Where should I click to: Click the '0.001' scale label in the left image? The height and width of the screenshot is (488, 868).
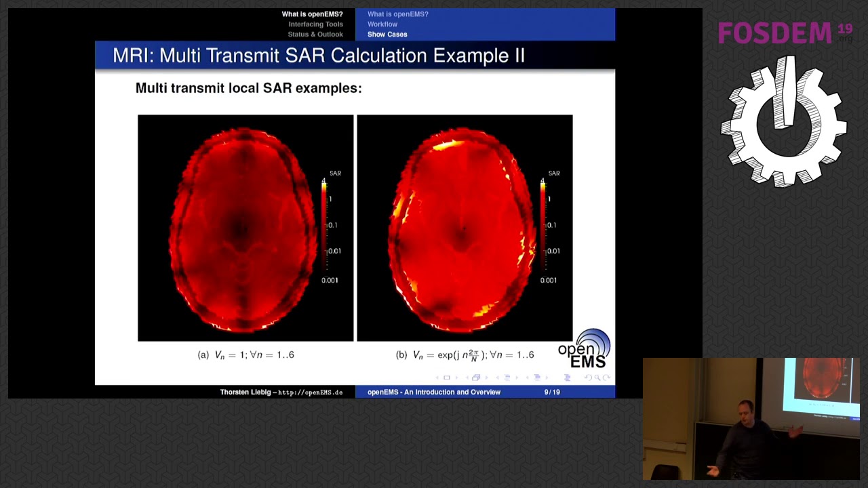[330, 281]
